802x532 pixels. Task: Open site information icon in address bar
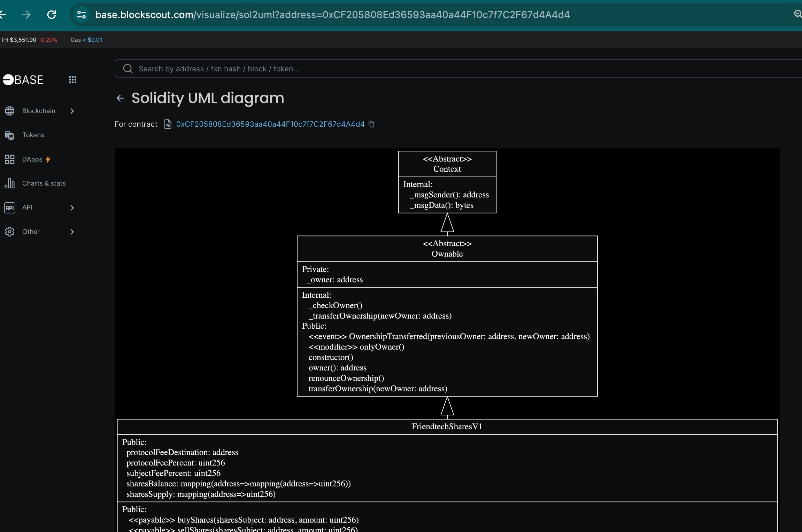(x=82, y=15)
